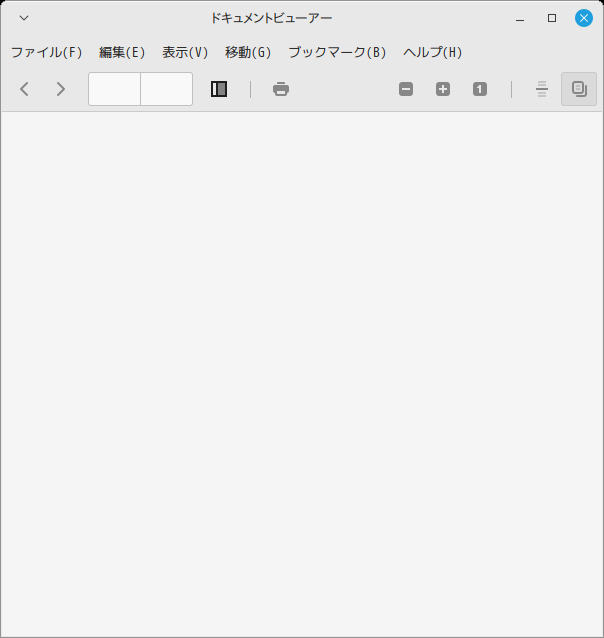Print the document with printer icon
Image resolution: width=604 pixels, height=638 pixels.
coord(281,89)
